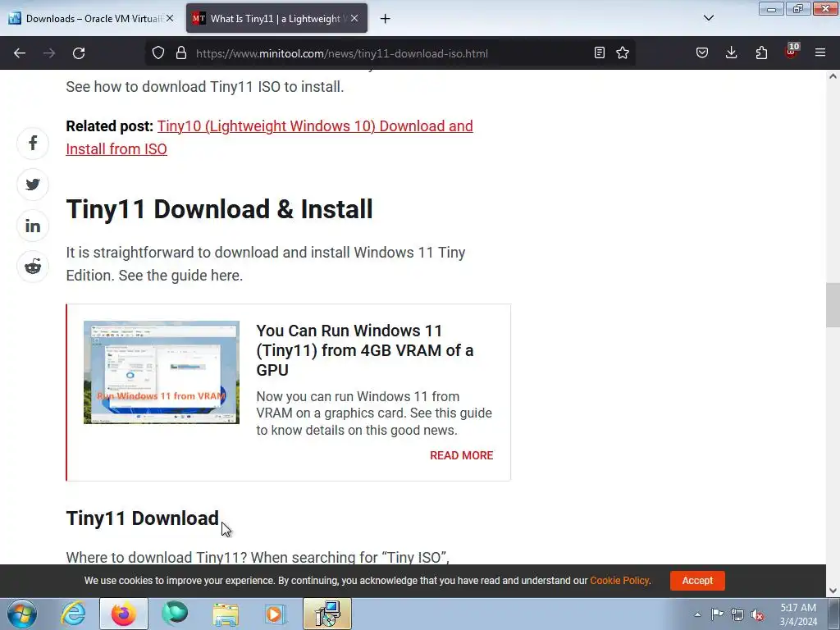Viewport: 840px width, 630px height.
Task: Click the Show desktop button
Action: (833, 614)
